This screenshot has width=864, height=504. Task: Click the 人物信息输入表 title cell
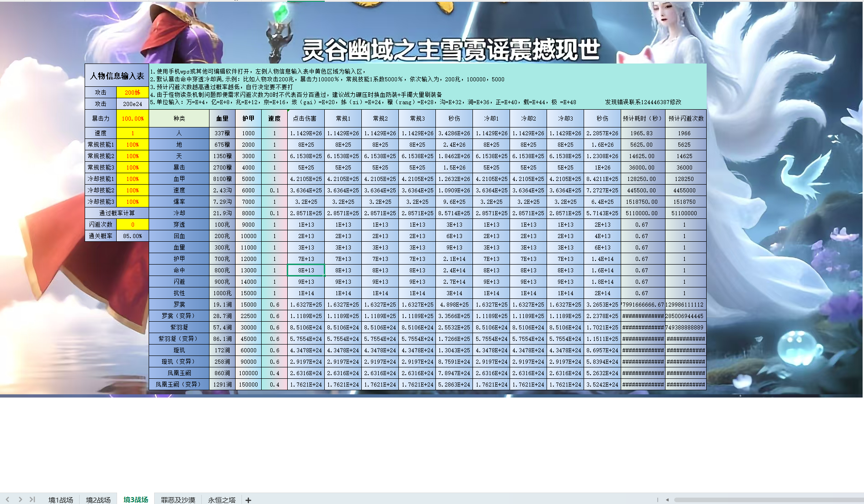(117, 75)
